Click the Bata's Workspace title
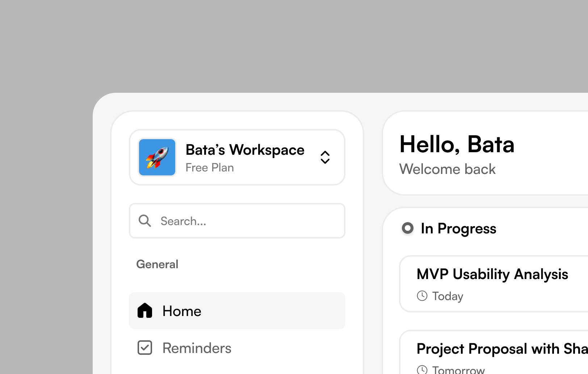Image resolution: width=588 pixels, height=374 pixels. tap(245, 150)
